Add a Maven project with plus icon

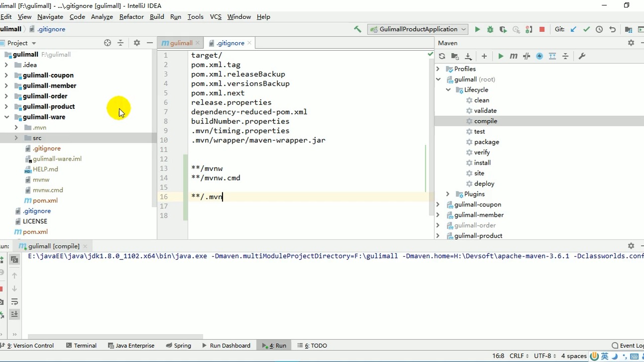coord(484,56)
